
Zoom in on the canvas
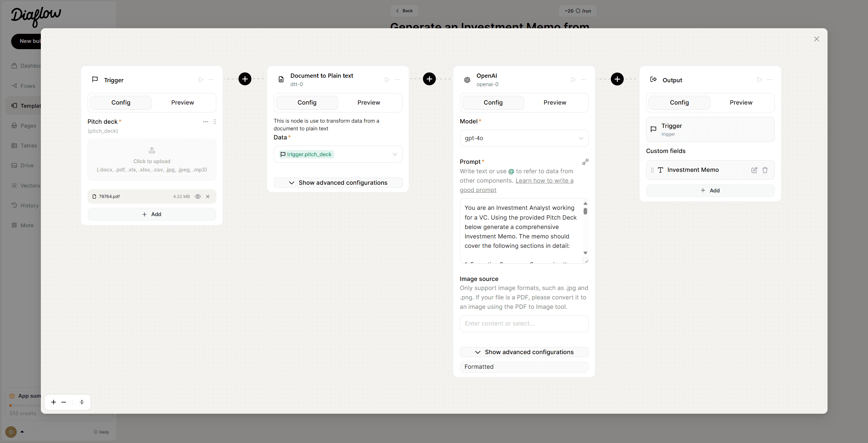coord(53,402)
